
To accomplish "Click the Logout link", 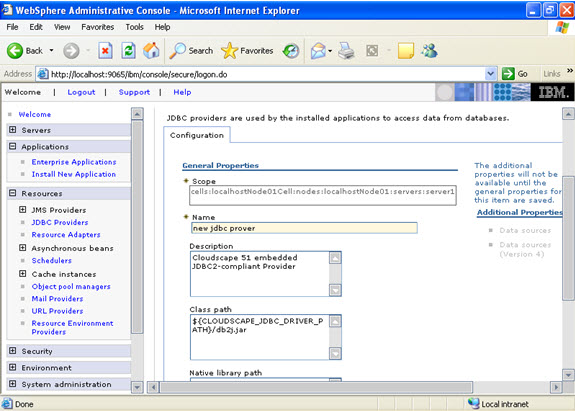I will pyautogui.click(x=81, y=92).
